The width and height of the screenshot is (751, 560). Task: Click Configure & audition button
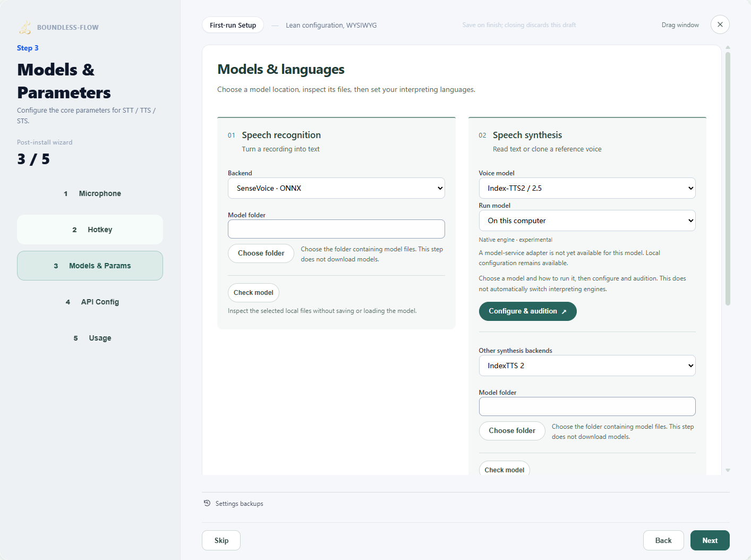coord(527,311)
